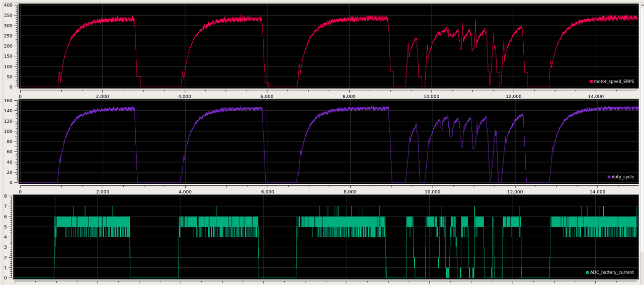Select the ADC_battery_current legend label
The image size is (644, 285).
click(612, 272)
